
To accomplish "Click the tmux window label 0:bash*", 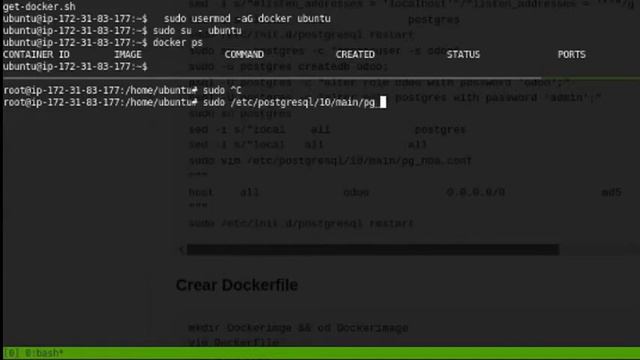I will (44, 353).
